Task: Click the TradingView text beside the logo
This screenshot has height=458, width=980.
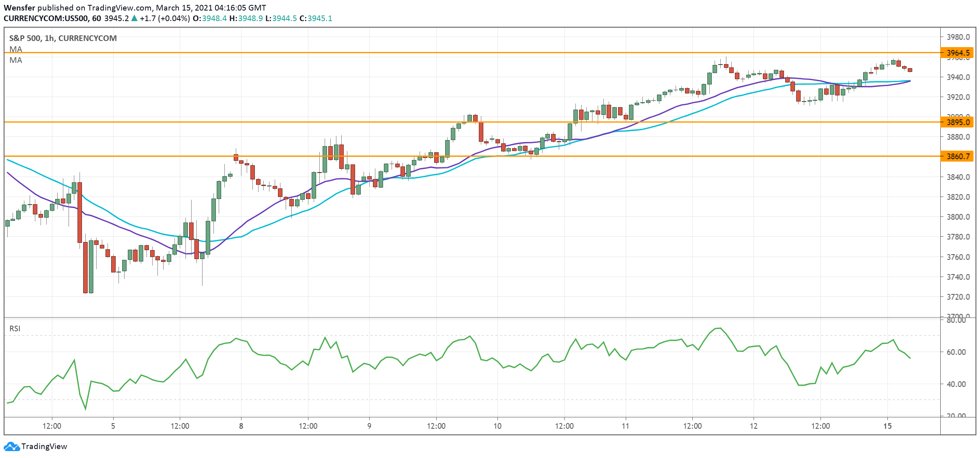Action: (44, 447)
